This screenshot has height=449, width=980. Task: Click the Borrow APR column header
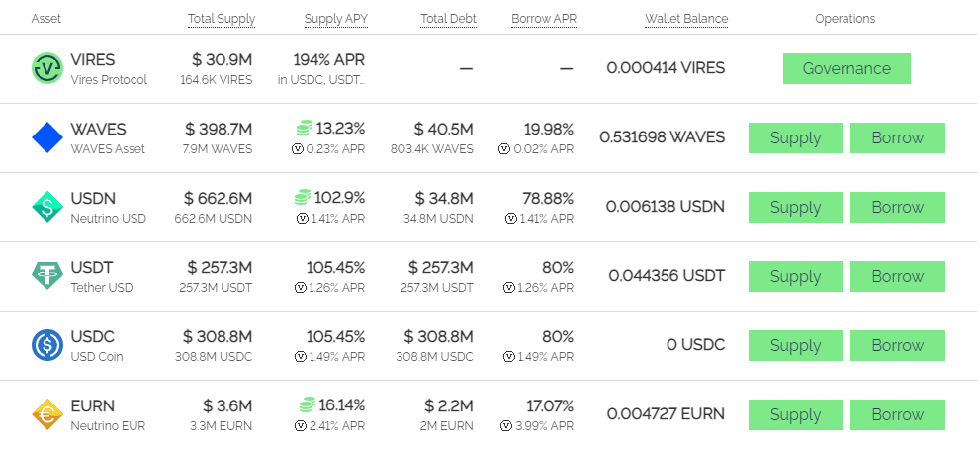click(x=544, y=19)
